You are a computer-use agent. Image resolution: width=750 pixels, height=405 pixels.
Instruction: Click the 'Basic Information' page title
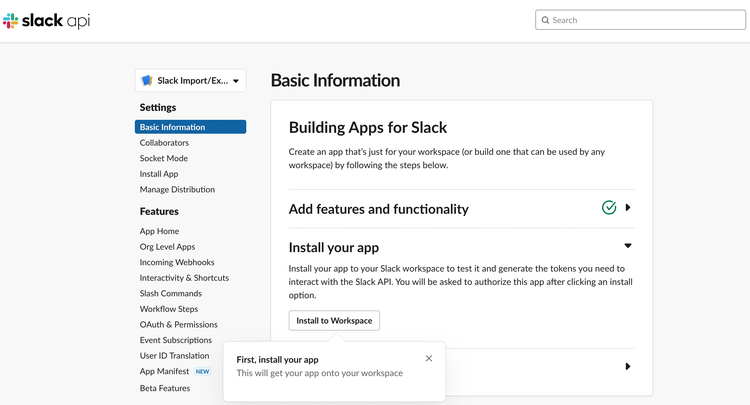pos(335,80)
